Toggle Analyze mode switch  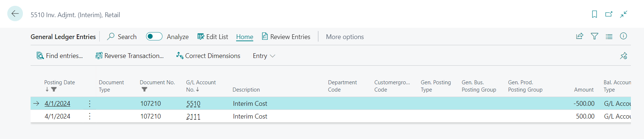pos(154,36)
